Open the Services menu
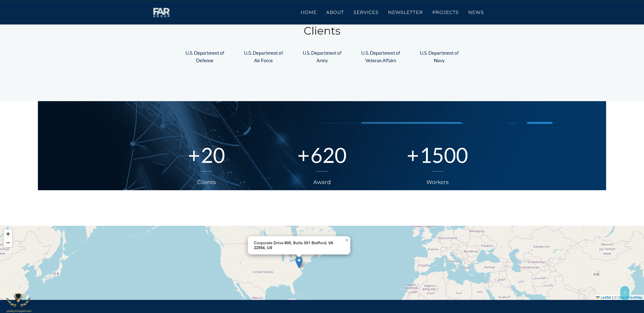The image size is (644, 313). point(366,12)
